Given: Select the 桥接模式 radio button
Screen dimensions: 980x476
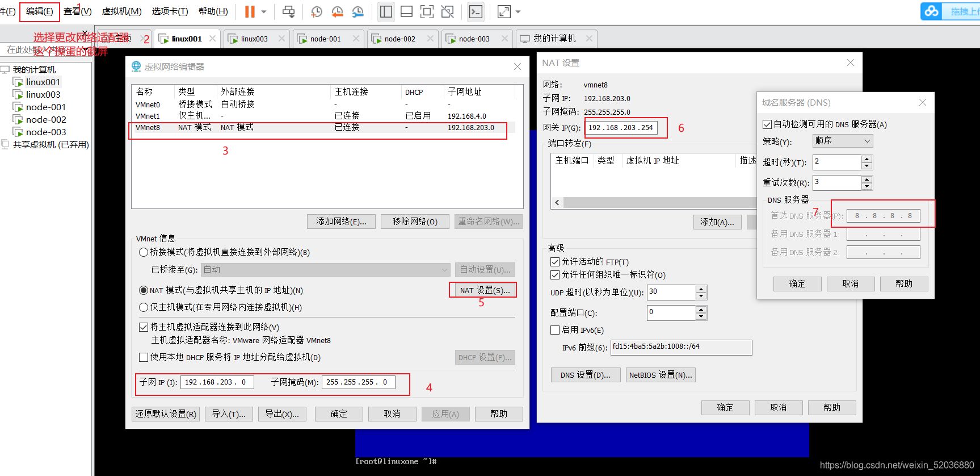Looking at the screenshot, I should 144,252.
